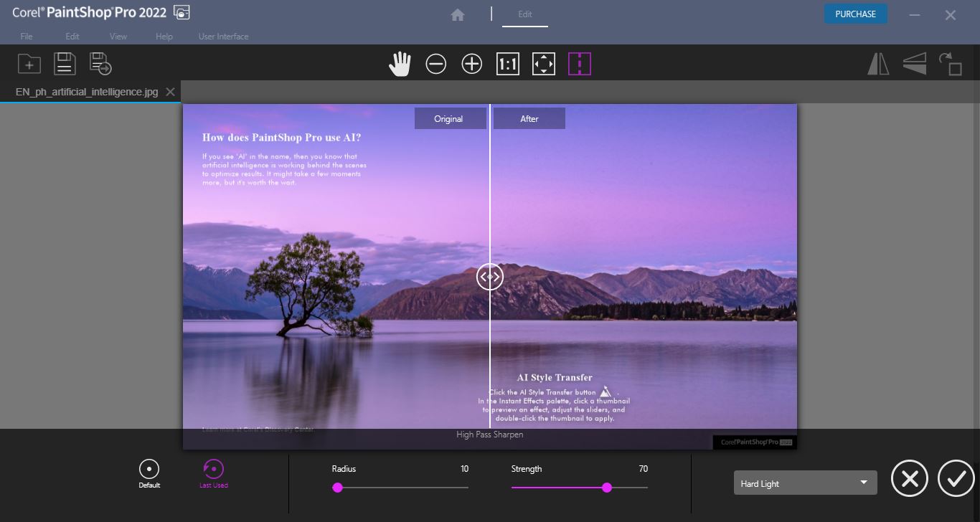Image resolution: width=980 pixels, height=522 pixels.
Task: Select the Last Used preset
Action: pyautogui.click(x=214, y=474)
